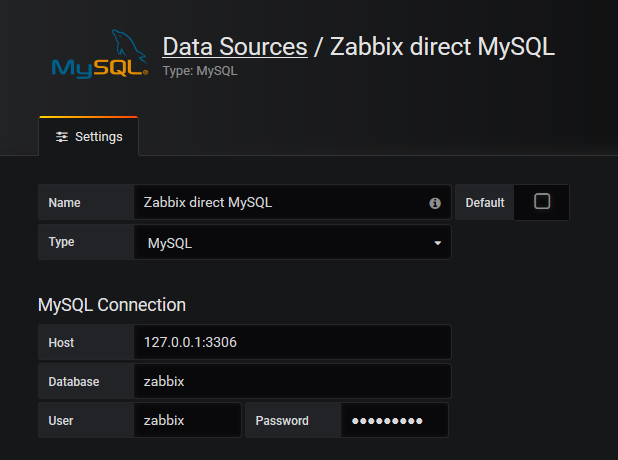
Task: Open the Type dropdown showing MySQL
Action: (292, 243)
